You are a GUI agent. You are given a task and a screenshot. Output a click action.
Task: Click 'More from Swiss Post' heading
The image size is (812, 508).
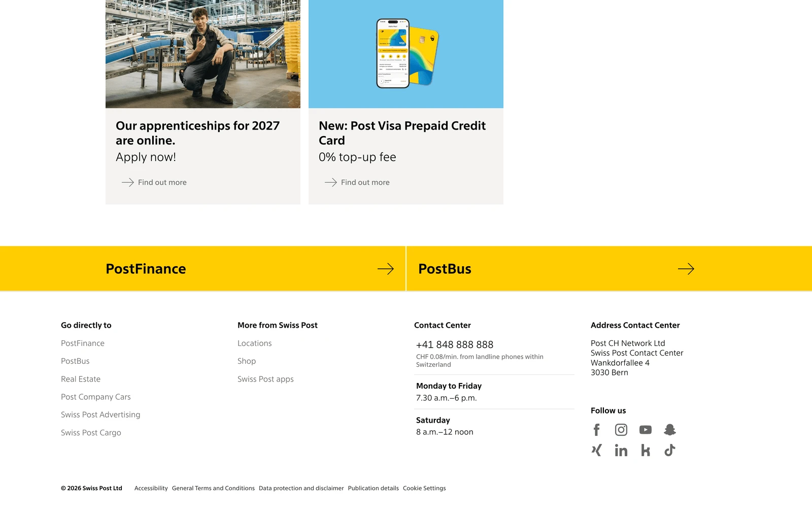[x=278, y=325]
